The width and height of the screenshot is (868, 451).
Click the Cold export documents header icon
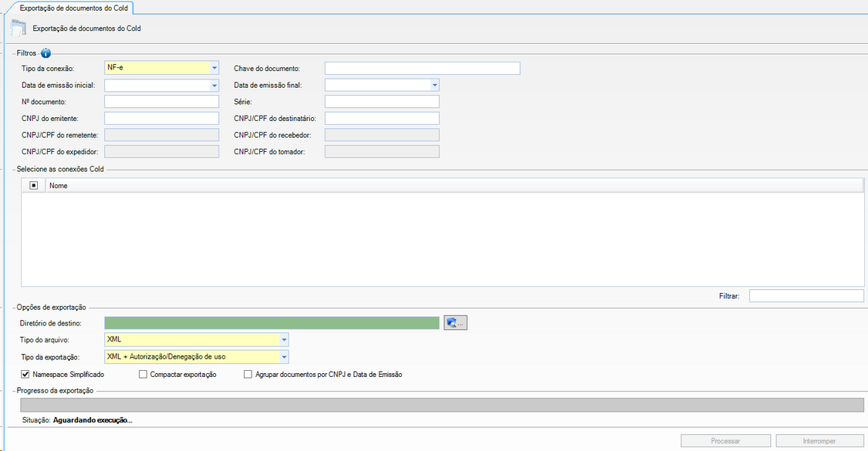(x=19, y=29)
